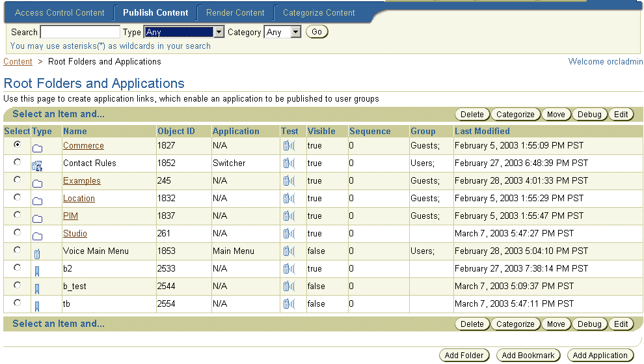Switch to Categorize Content tab

(319, 13)
